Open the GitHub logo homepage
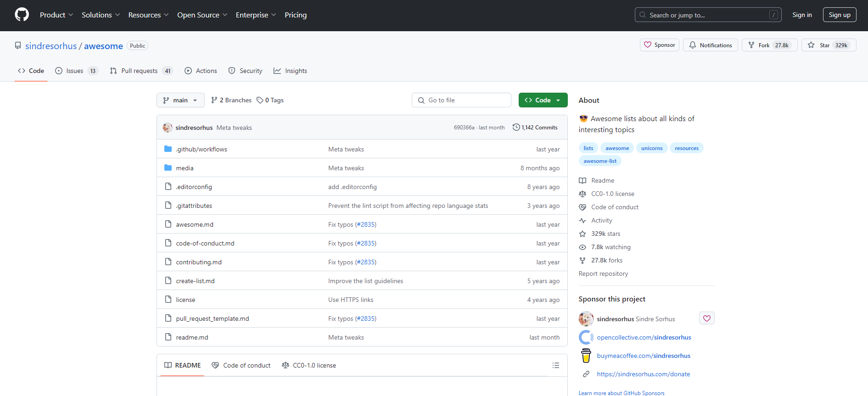Screen dimensions: 868x396 pyautogui.click(x=22, y=15)
